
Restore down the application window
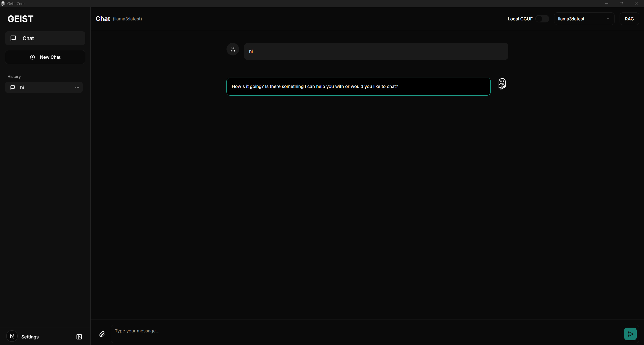coord(621,4)
